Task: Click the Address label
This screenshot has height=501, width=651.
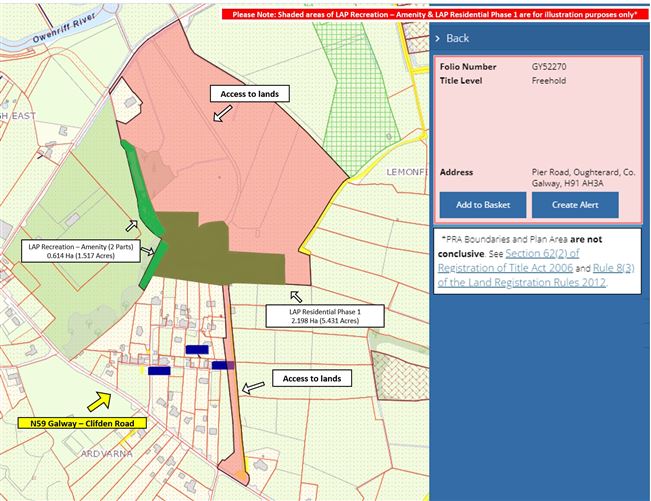Action: [456, 172]
